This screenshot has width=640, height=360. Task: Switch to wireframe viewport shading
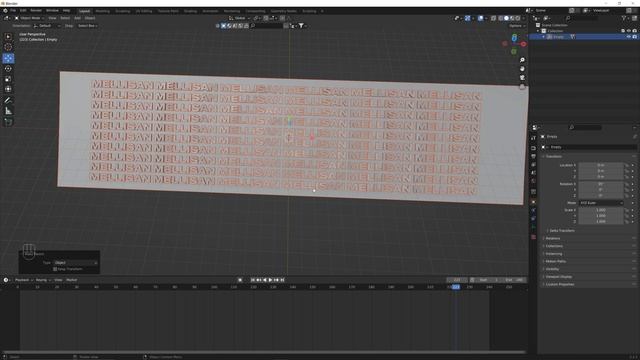[501, 18]
